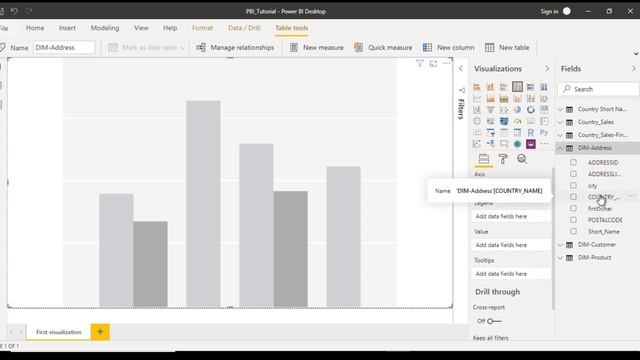Select the Map visual

click(x=477, y=121)
